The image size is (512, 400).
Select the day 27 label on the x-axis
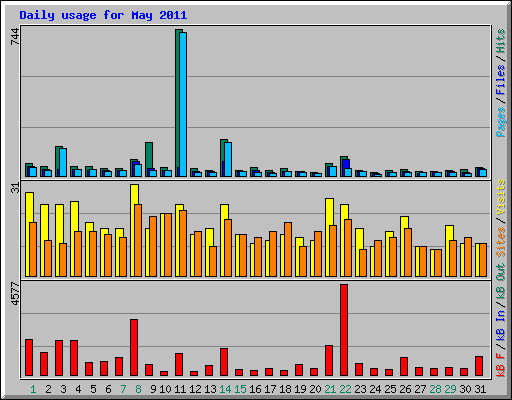[x=420, y=389]
